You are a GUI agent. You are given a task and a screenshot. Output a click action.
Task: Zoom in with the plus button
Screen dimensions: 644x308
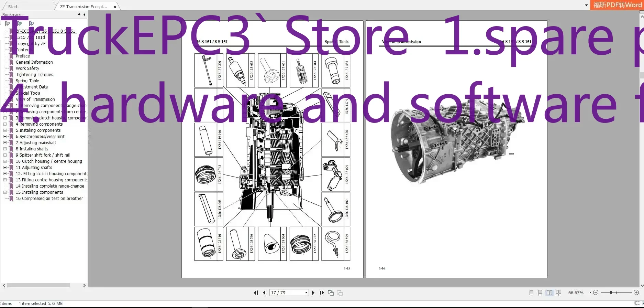[x=636, y=293]
